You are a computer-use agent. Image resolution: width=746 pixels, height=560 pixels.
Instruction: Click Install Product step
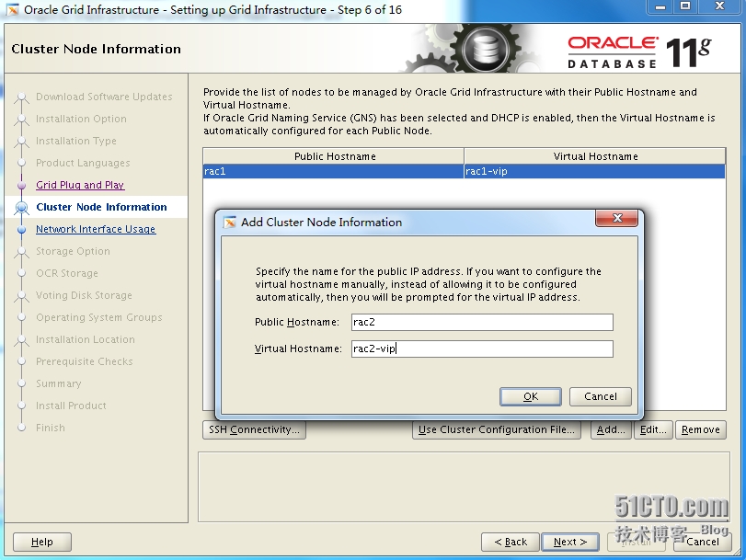click(71, 406)
